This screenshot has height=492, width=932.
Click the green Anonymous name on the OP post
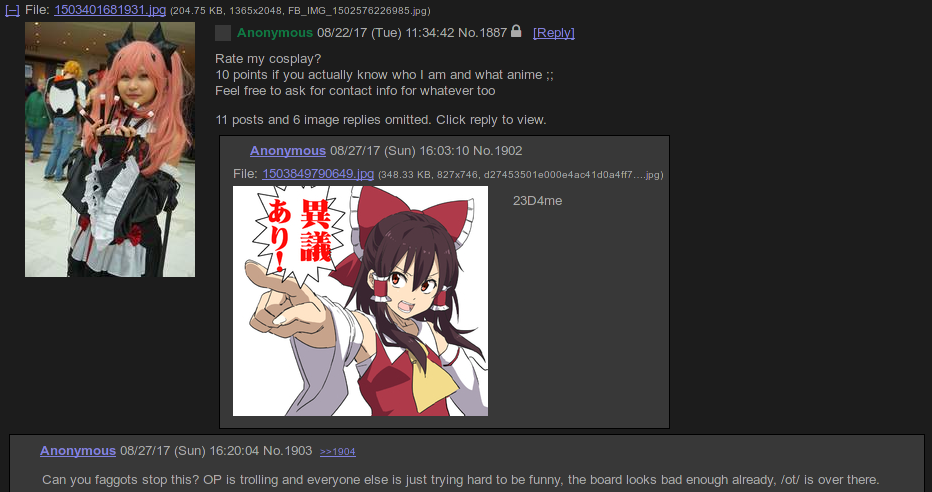275,33
